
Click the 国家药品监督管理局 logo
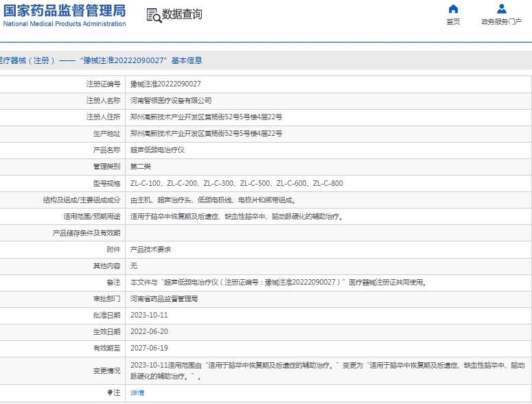point(65,10)
